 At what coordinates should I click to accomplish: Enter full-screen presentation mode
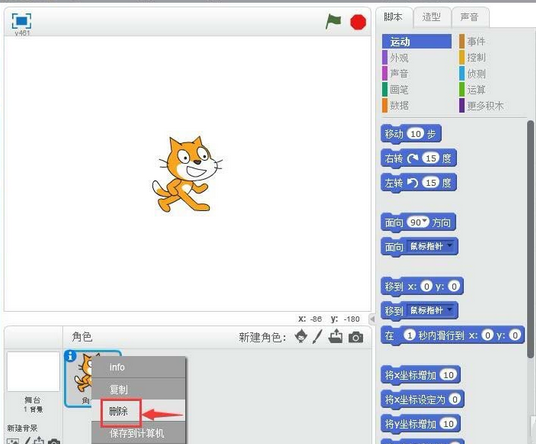coord(22,21)
